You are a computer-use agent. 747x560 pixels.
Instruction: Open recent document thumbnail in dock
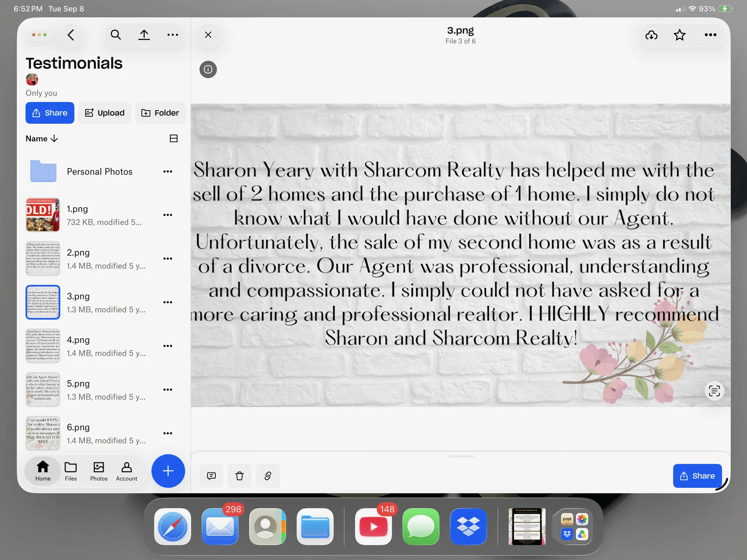coord(527,527)
